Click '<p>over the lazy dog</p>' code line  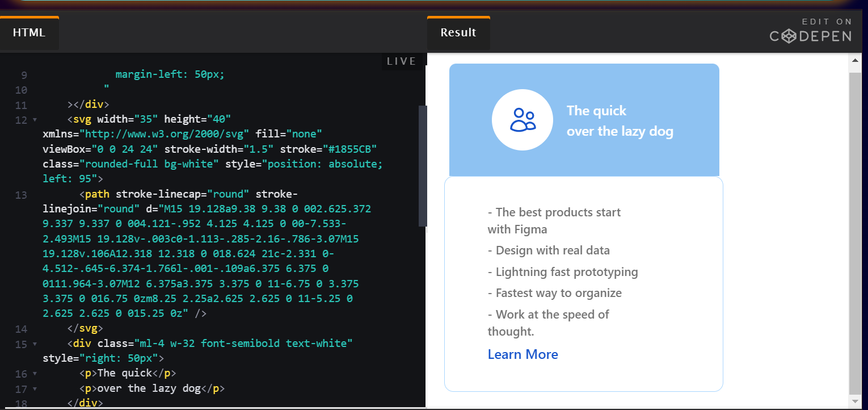coord(153,388)
